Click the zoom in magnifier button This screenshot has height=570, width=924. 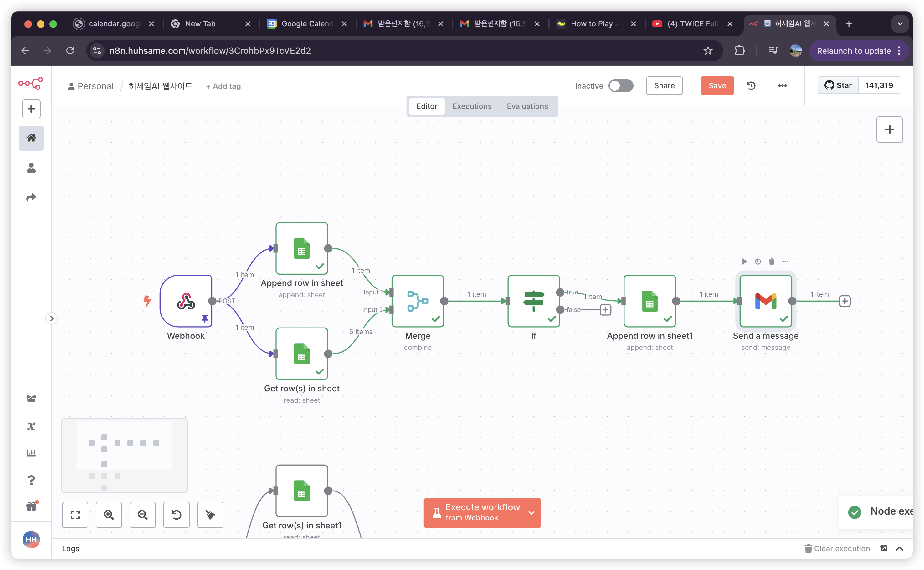tap(109, 515)
